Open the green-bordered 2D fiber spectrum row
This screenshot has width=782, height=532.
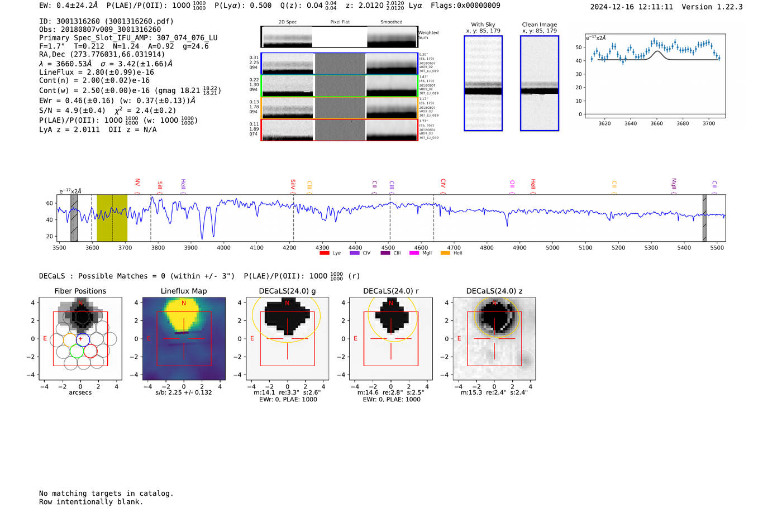click(340, 86)
